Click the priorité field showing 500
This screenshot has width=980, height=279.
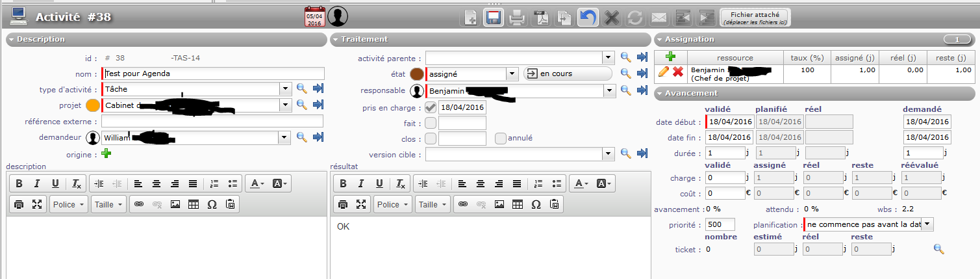coord(720,224)
